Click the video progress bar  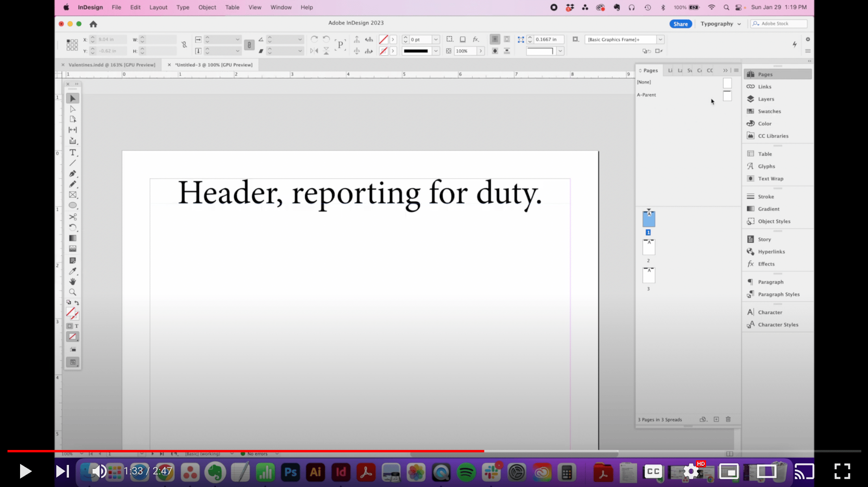point(434,451)
